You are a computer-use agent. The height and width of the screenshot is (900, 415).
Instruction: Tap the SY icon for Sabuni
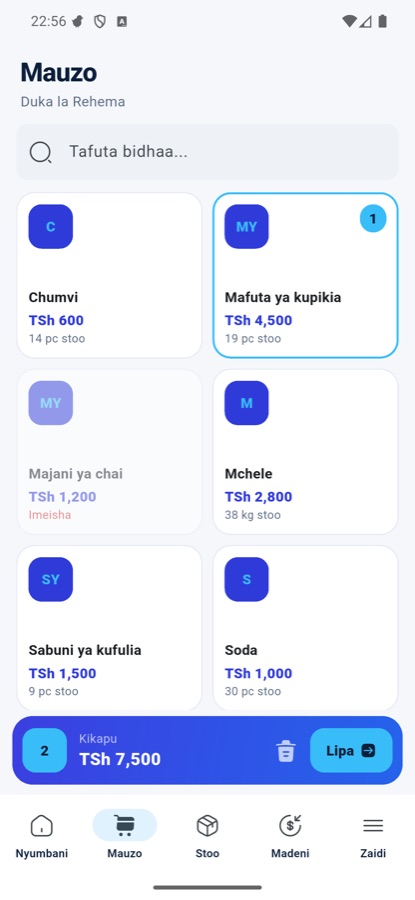point(51,579)
